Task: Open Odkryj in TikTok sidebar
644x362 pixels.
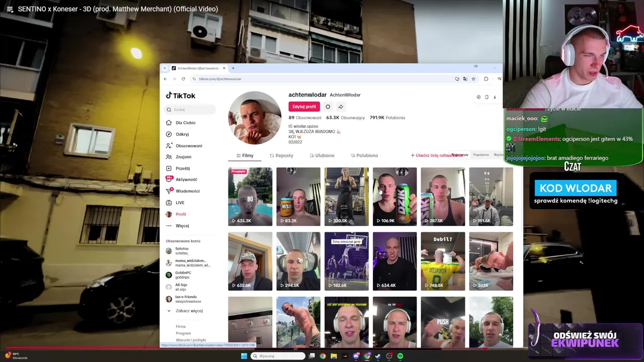Action: 178,134
